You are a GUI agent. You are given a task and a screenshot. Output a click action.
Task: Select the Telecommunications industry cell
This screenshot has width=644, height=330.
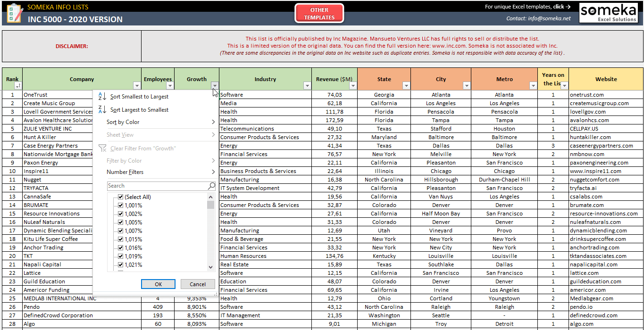(265, 129)
